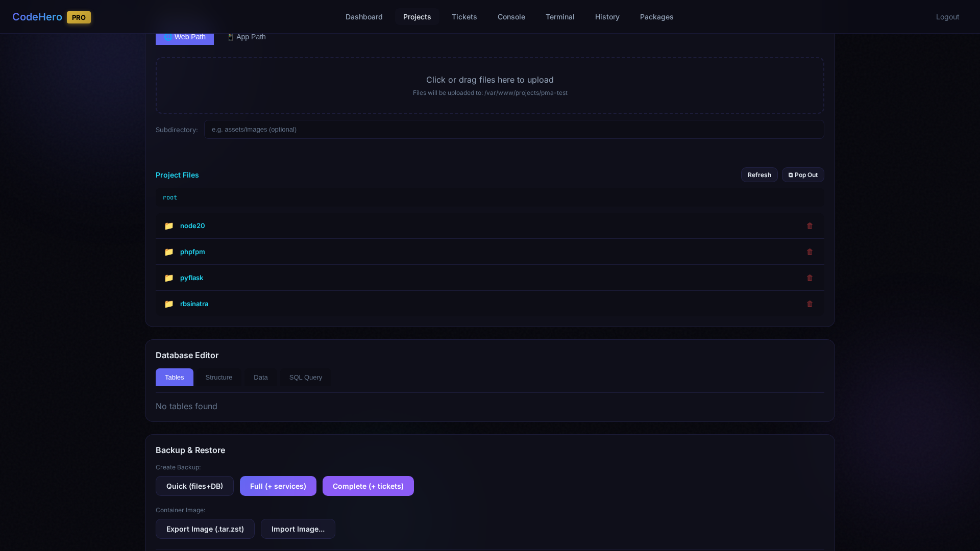This screenshot has width=980, height=551.
Task: Click the folder icon next to phpfpm
Action: pyautogui.click(x=169, y=252)
